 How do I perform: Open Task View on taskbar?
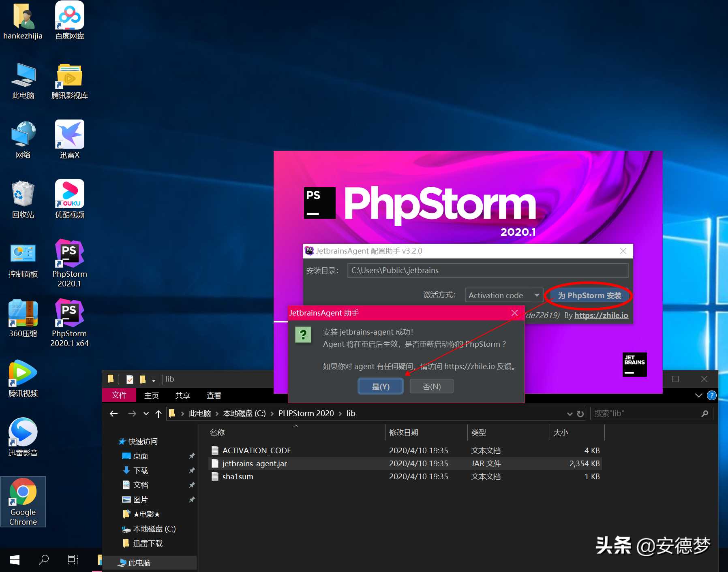[x=73, y=560]
